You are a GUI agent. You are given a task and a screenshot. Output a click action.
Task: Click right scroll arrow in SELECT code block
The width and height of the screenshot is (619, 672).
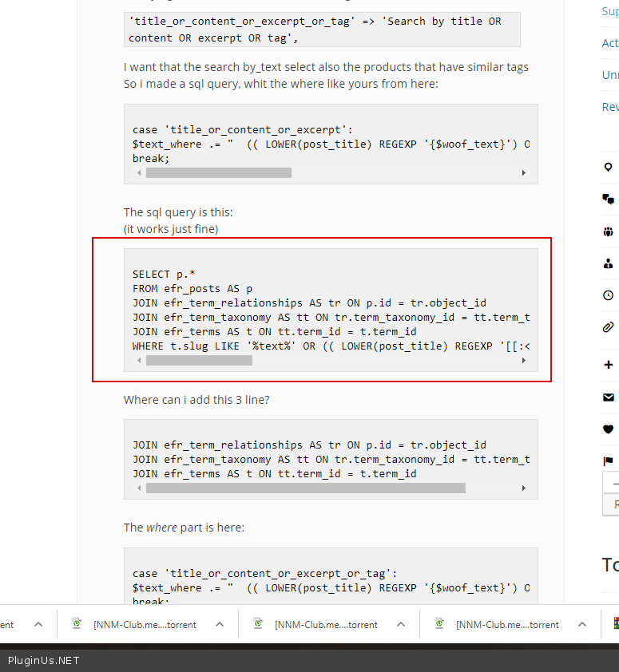pyautogui.click(x=524, y=361)
